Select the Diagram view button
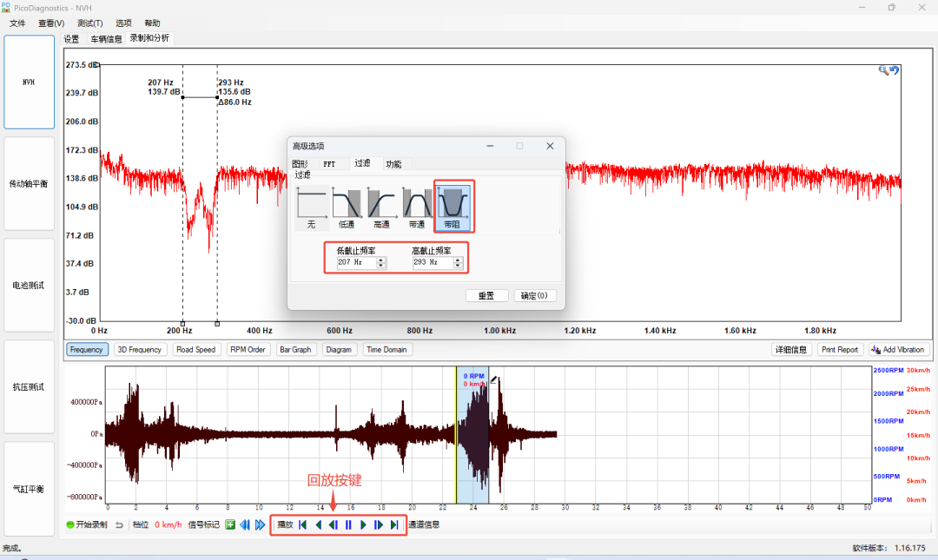Viewport: 938px width, 560px height. [x=339, y=349]
